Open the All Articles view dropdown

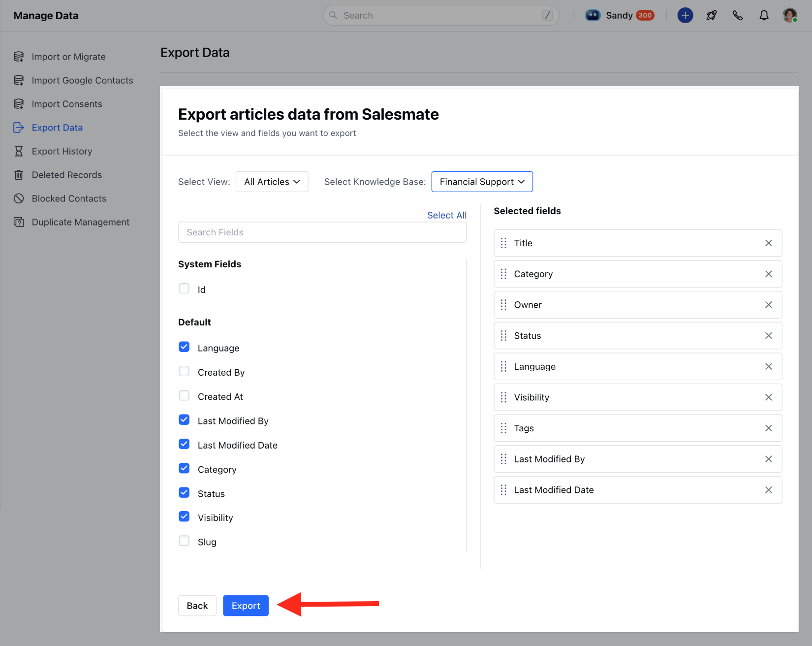coord(272,182)
